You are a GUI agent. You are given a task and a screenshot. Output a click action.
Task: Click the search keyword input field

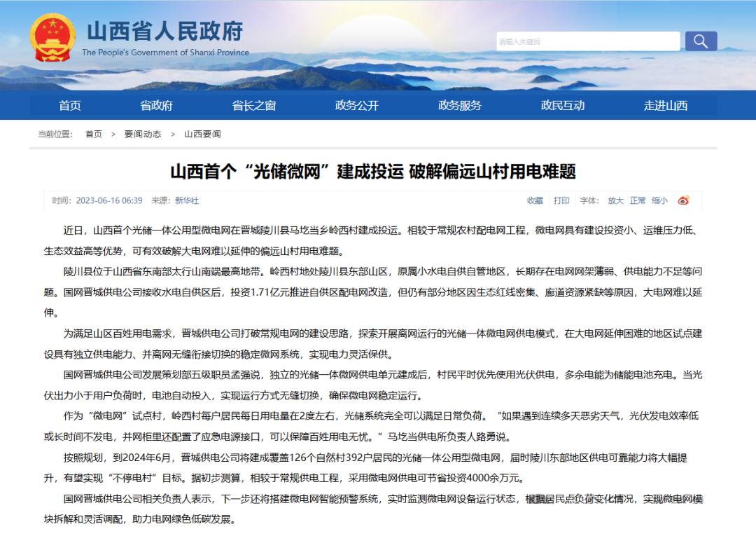[x=587, y=41]
